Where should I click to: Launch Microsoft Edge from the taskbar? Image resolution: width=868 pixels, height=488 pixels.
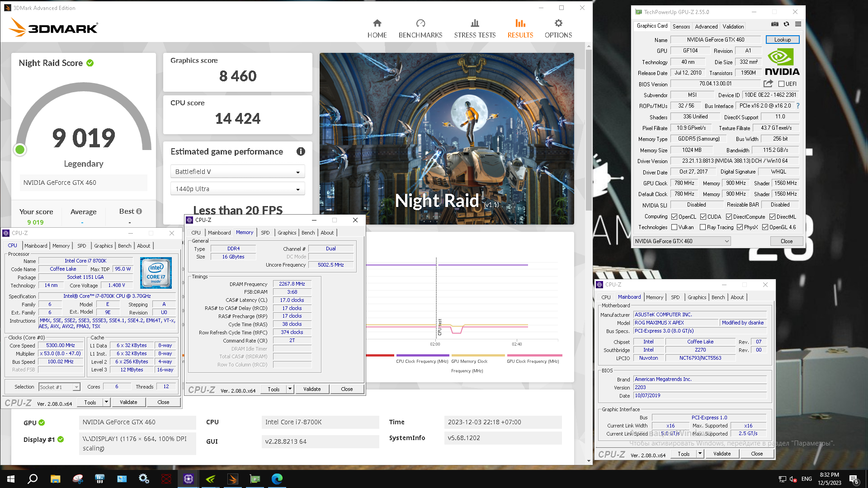click(x=277, y=479)
